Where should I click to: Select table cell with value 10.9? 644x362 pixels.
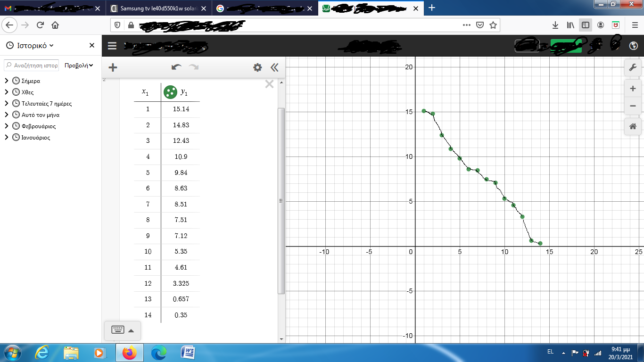(181, 156)
